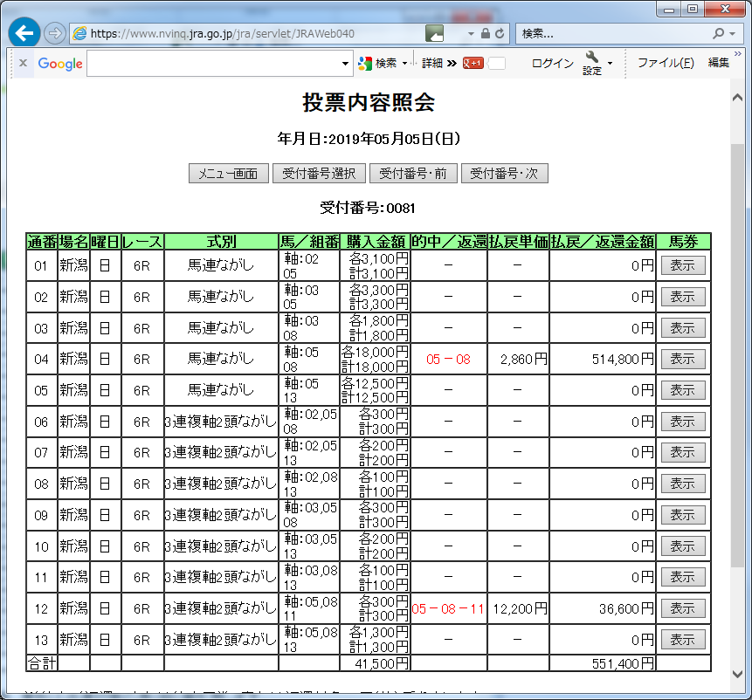Click the 合計 row label
Image resolution: width=752 pixels, height=700 pixels.
pyautogui.click(x=42, y=663)
